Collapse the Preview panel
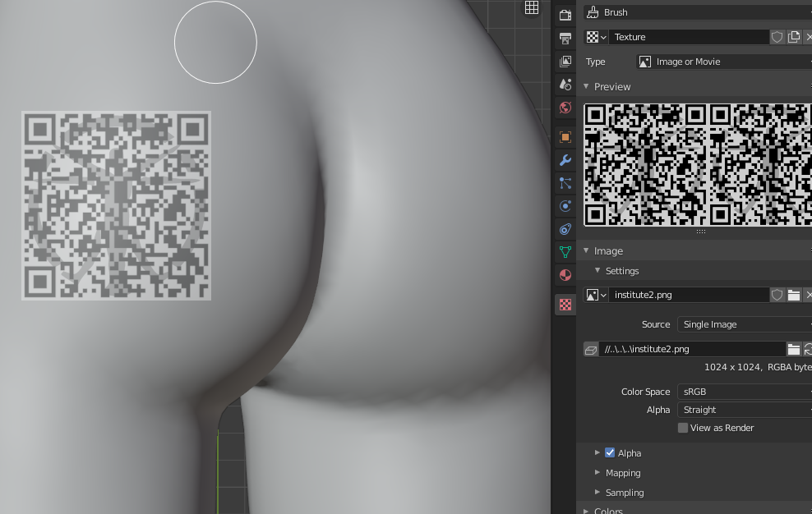The height and width of the screenshot is (514, 812). click(586, 86)
